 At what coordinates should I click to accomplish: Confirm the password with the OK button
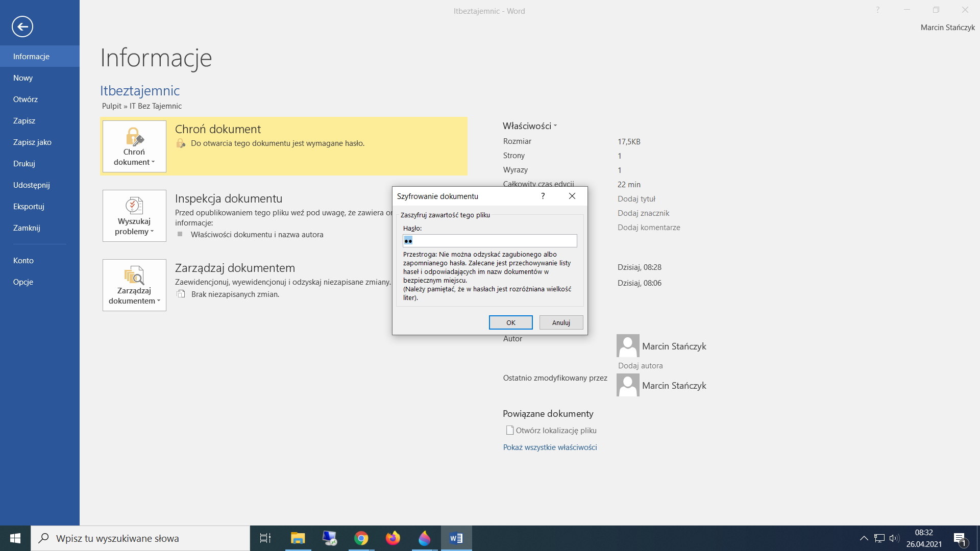point(510,322)
